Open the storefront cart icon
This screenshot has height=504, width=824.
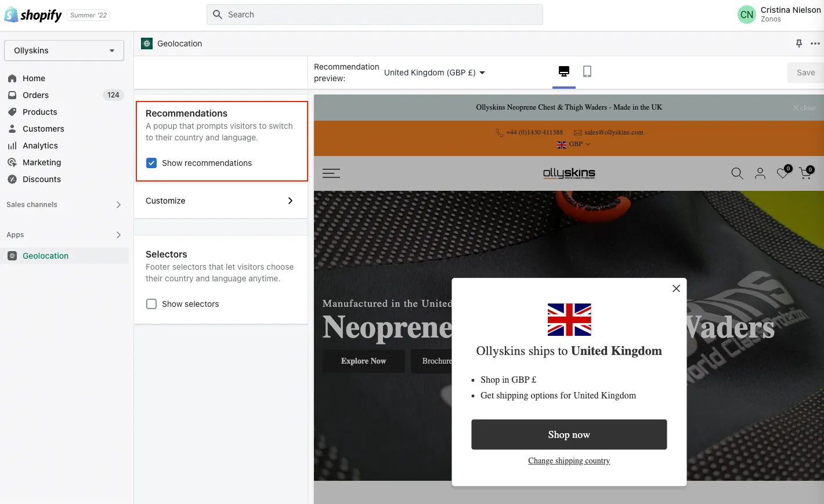805,173
